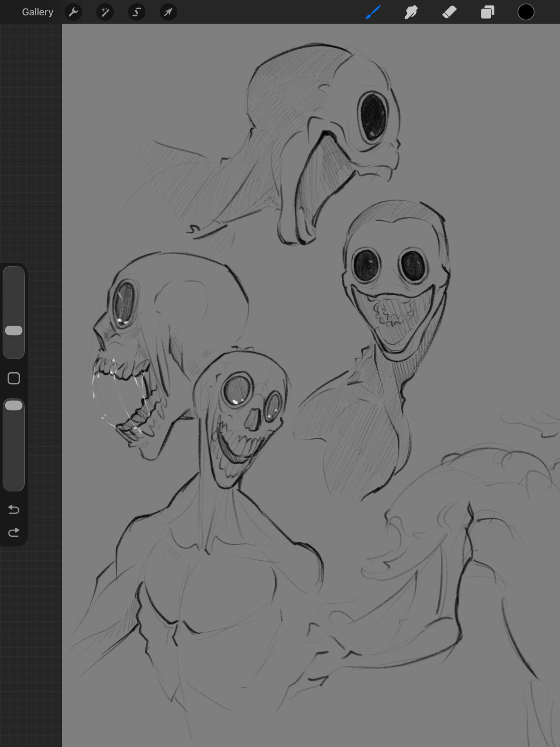Click the brush opacity slider handle
Image resolution: width=560 pixels, height=747 pixels.
tap(14, 406)
